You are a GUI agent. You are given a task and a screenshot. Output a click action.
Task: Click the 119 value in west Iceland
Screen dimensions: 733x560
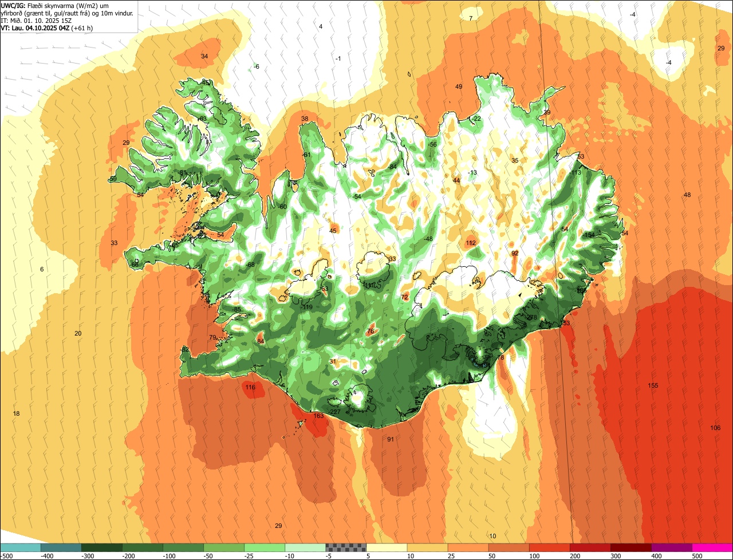[x=307, y=307]
